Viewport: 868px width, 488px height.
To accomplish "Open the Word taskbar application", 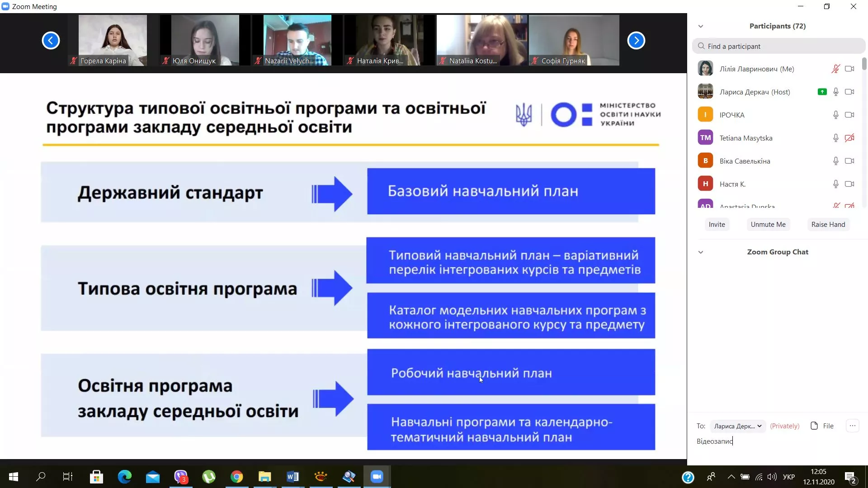I will (292, 477).
